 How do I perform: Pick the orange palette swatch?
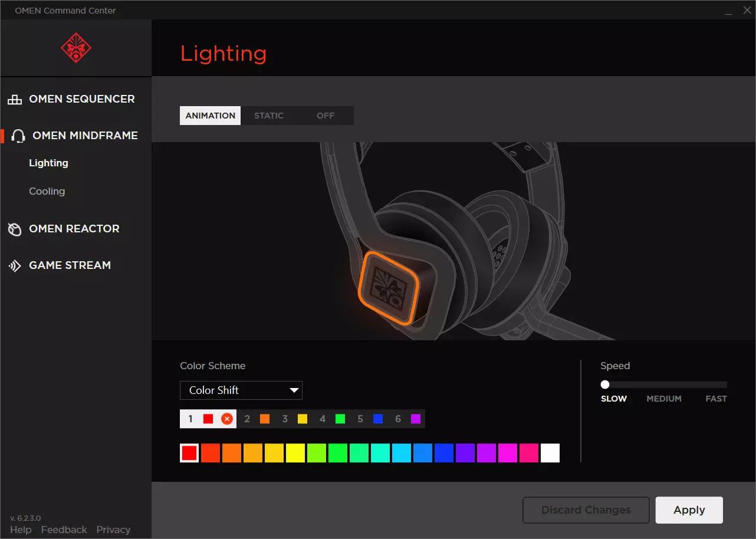232,453
